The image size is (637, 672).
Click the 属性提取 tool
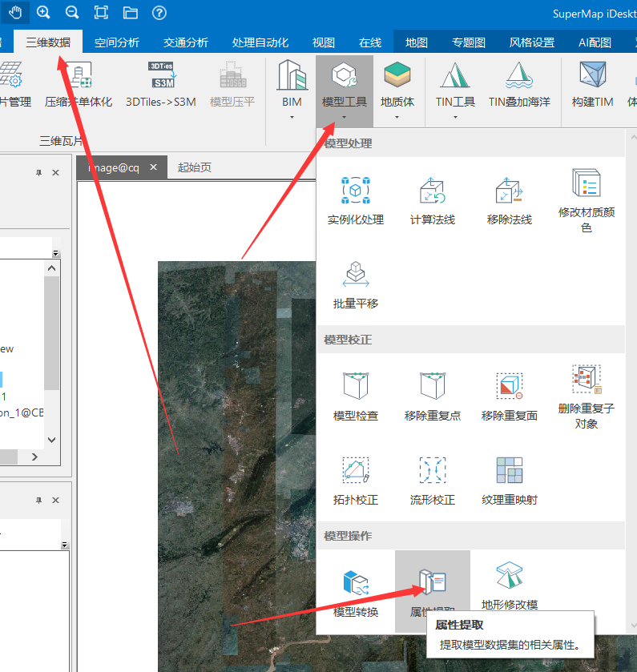(x=433, y=591)
